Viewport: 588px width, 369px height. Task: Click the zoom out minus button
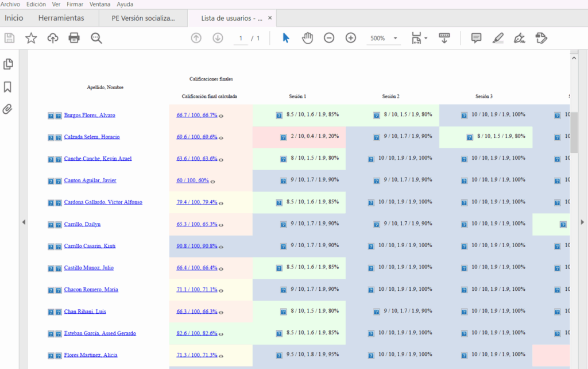[329, 38]
